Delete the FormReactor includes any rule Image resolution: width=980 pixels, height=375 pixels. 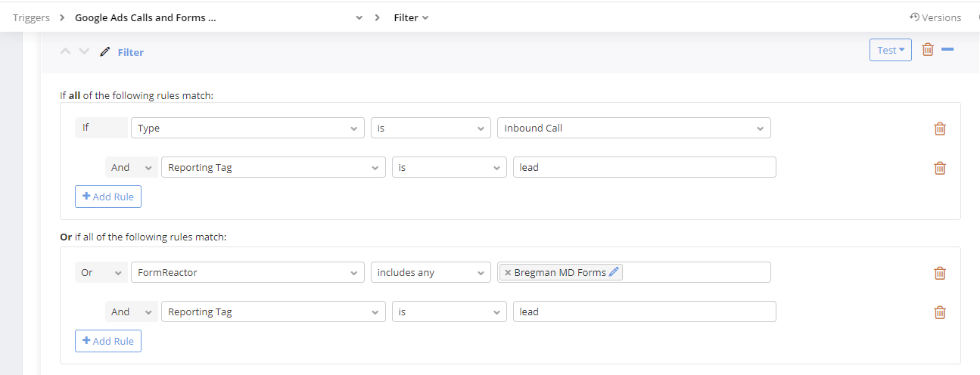pyautogui.click(x=940, y=273)
